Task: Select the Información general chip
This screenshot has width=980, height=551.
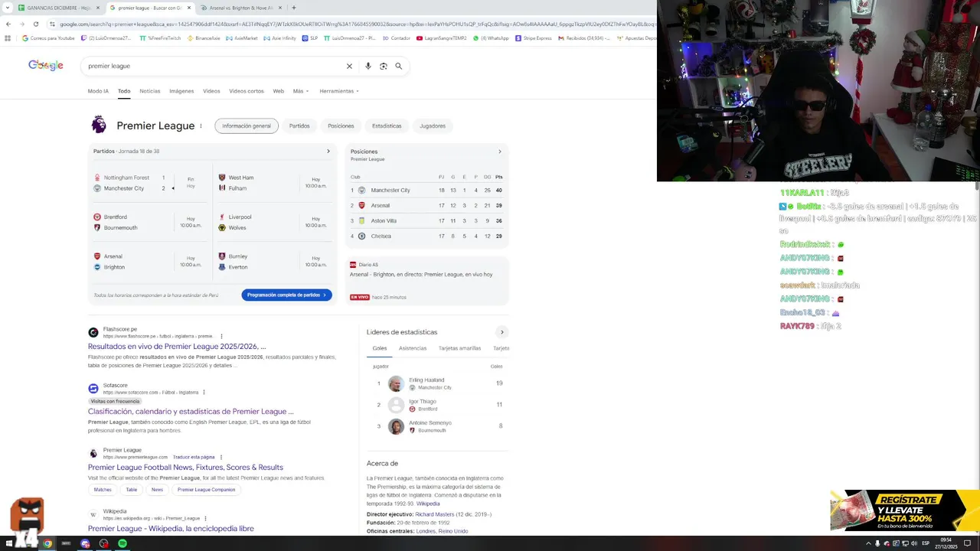Action: (x=247, y=126)
